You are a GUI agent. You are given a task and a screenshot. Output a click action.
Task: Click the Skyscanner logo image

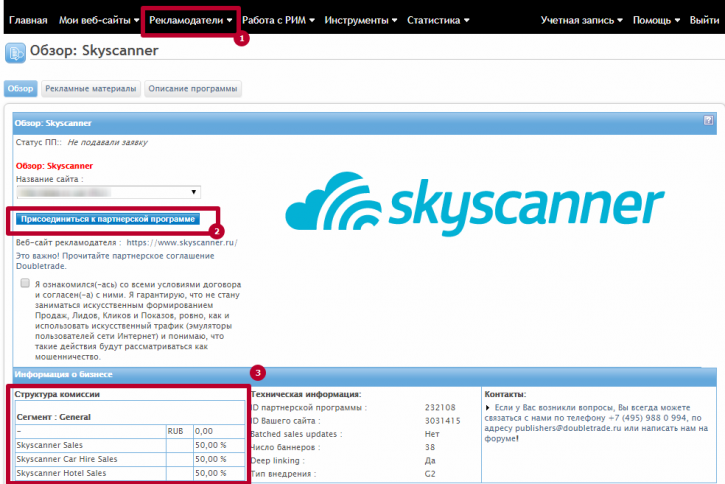[475, 203]
